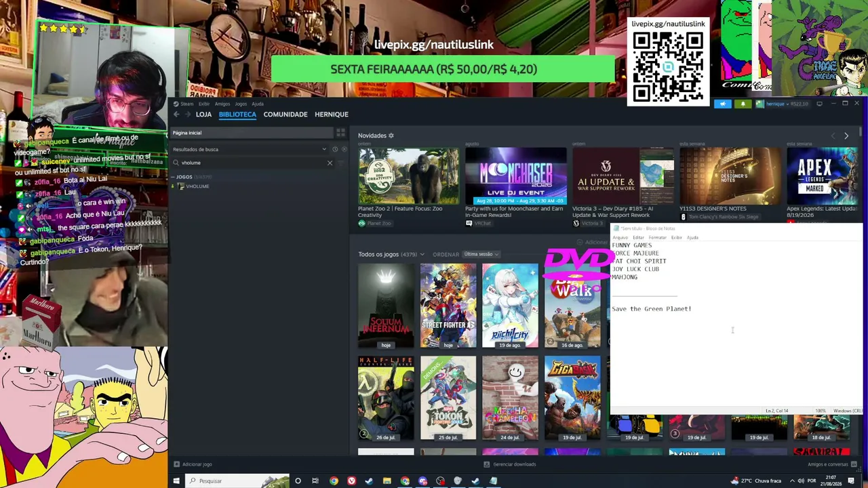Open the HERNIQUE profile tab
The width and height of the screenshot is (868, 488).
tap(331, 115)
